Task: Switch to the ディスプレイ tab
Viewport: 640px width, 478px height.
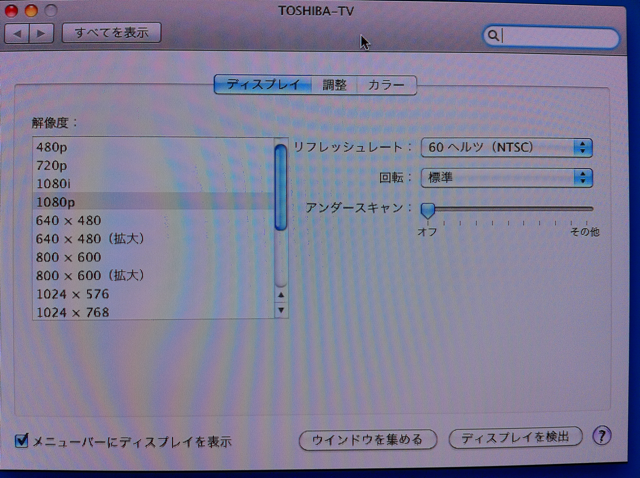Action: pyautogui.click(x=263, y=85)
